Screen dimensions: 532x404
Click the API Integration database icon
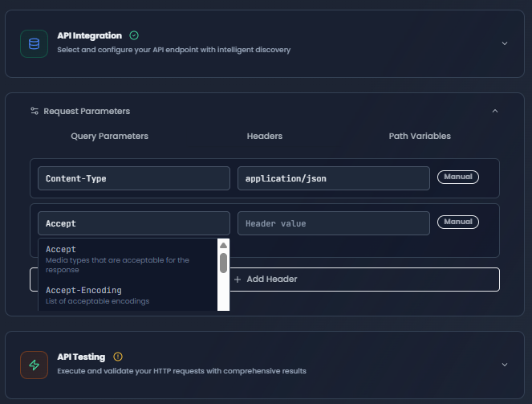35,43
